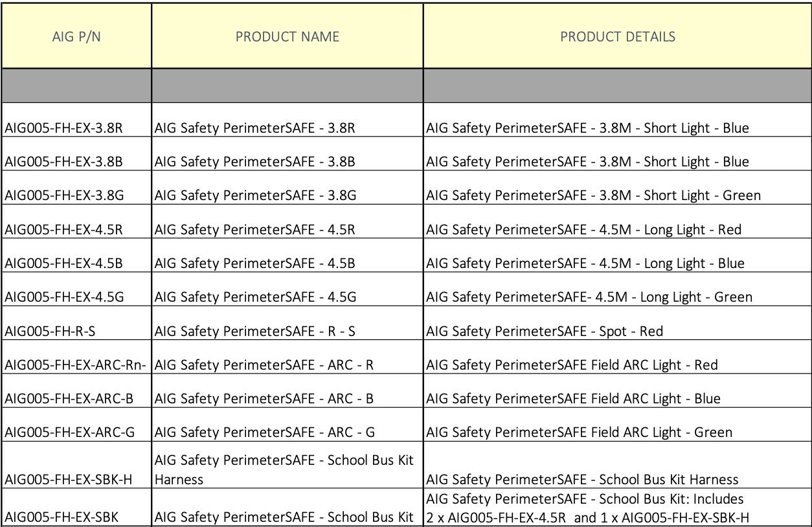Click the AIG005-FH-EX-ARC-Rn- part number cell

[x=76, y=364]
